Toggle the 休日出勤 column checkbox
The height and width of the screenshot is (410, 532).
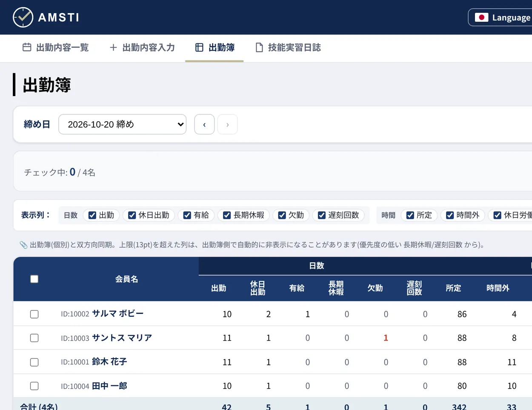click(132, 215)
